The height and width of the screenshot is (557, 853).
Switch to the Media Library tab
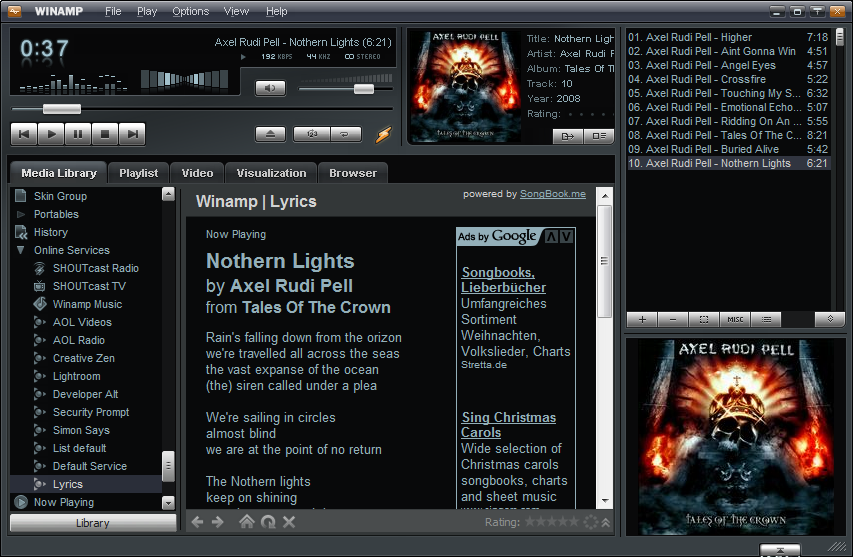click(59, 173)
